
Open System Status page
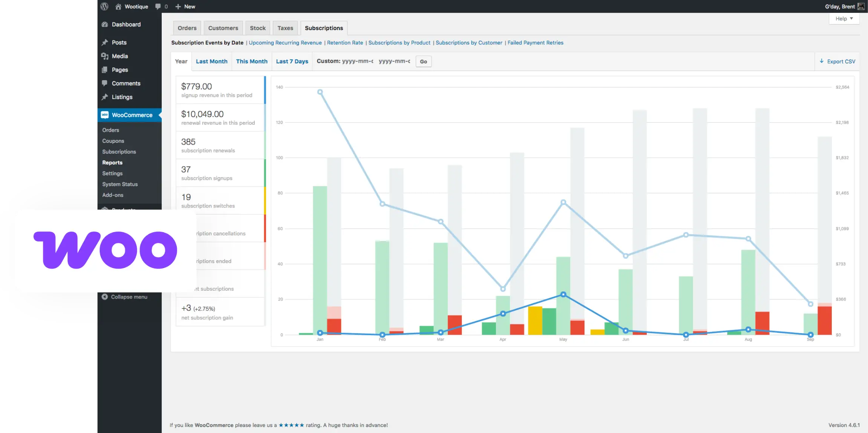point(120,184)
